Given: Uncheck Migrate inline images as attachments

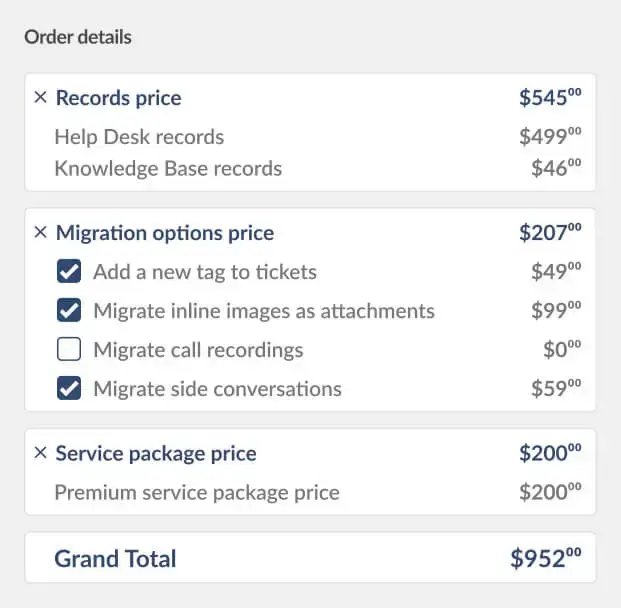Looking at the screenshot, I should point(69,311).
